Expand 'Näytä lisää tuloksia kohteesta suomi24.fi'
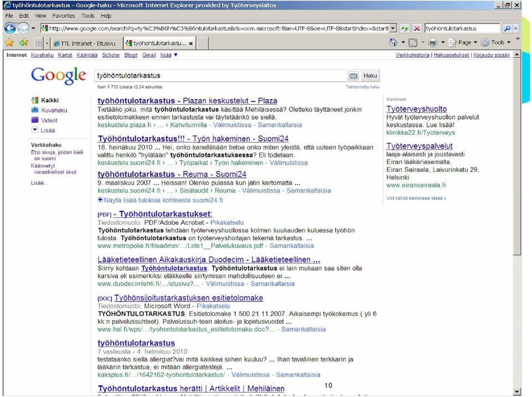Image resolution: width=532 pixels, height=397 pixels. click(x=160, y=200)
